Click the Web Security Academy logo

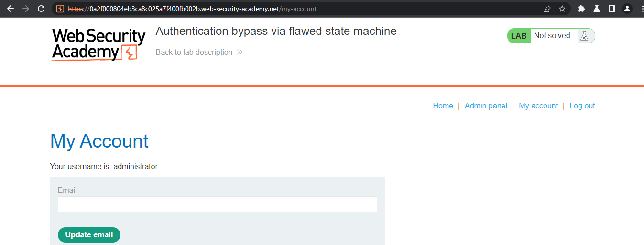click(x=98, y=44)
